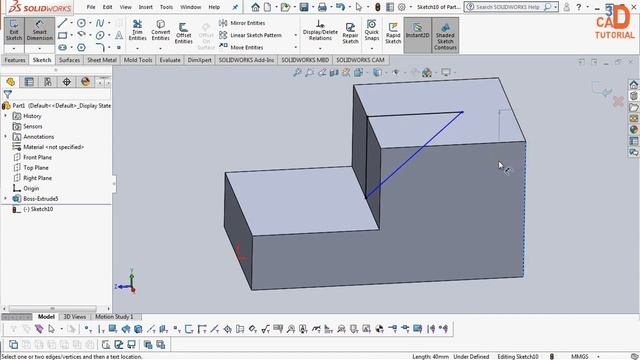Click the Repair Sketch tool
640x360 pixels.
[350, 33]
